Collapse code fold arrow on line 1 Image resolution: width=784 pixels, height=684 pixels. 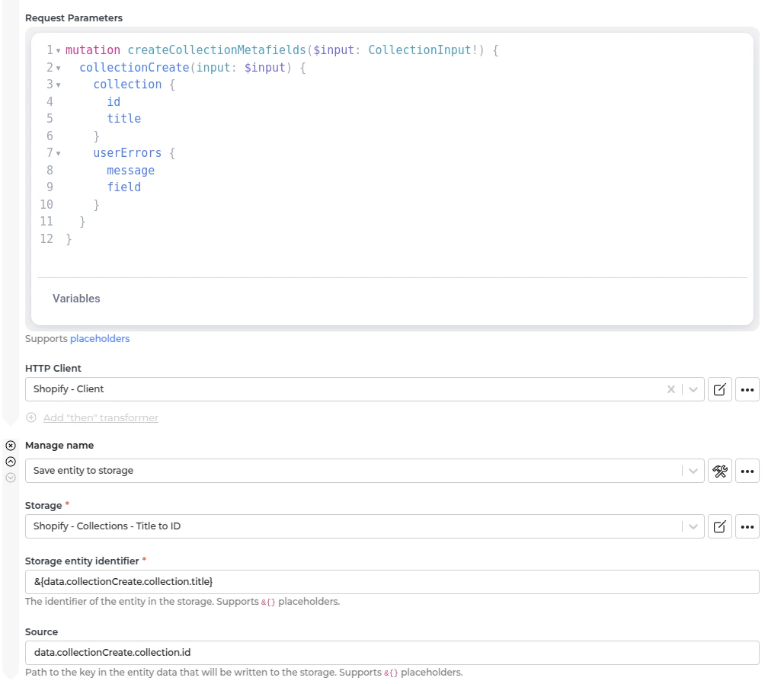click(58, 50)
